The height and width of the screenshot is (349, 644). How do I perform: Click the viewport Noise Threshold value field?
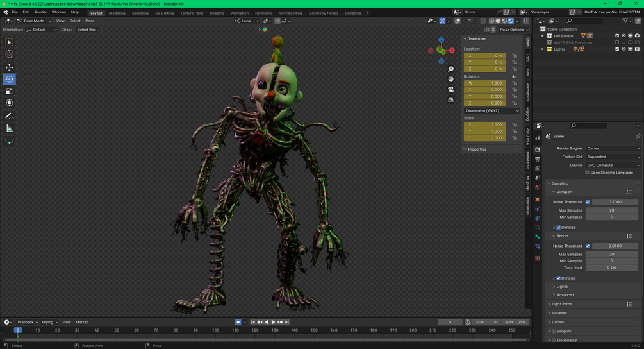615,202
